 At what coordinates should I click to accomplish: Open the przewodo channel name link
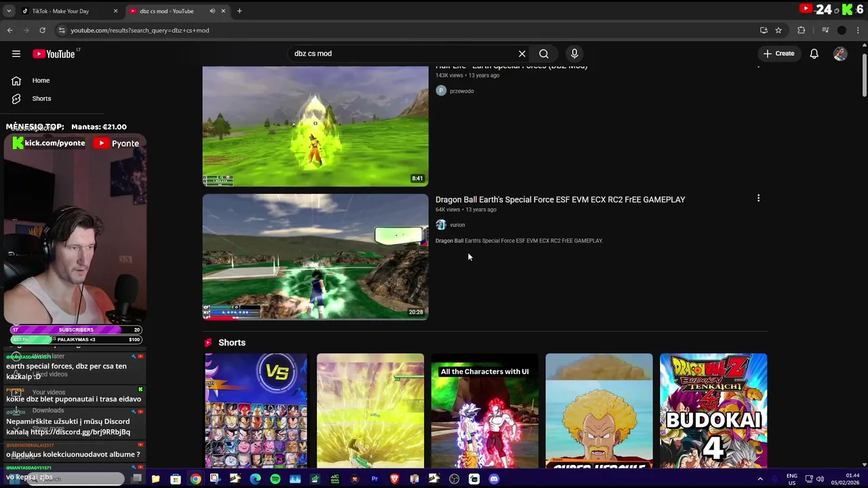coord(462,91)
